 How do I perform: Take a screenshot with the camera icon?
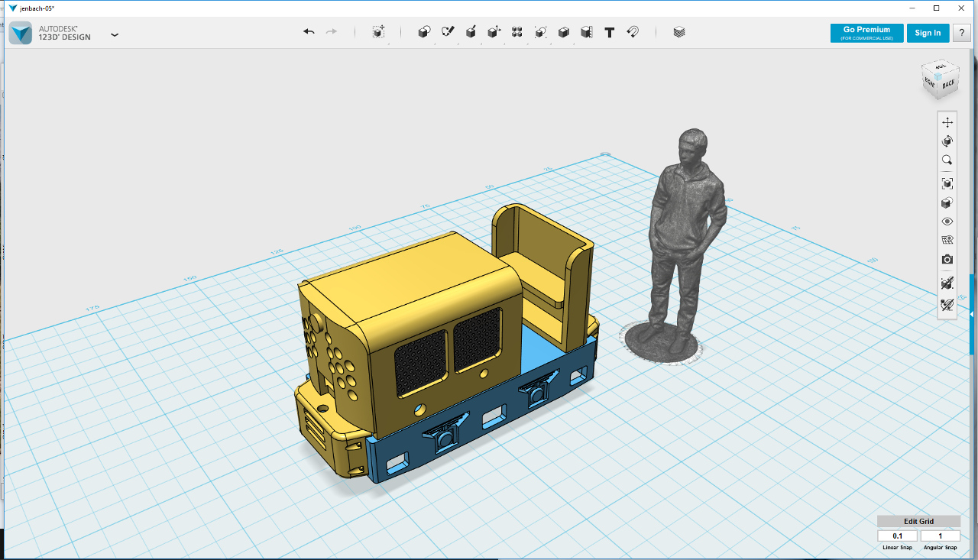click(x=947, y=260)
